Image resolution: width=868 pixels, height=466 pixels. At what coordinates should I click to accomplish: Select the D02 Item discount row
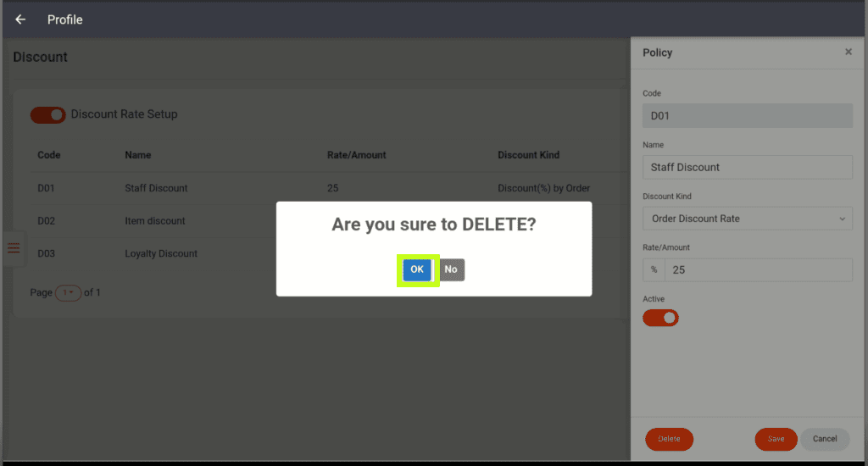154,221
